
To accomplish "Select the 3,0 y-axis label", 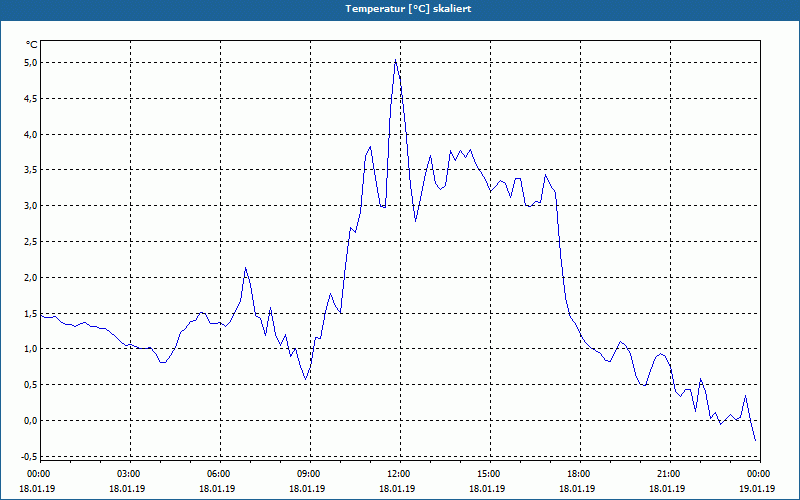I will pyautogui.click(x=31, y=206).
